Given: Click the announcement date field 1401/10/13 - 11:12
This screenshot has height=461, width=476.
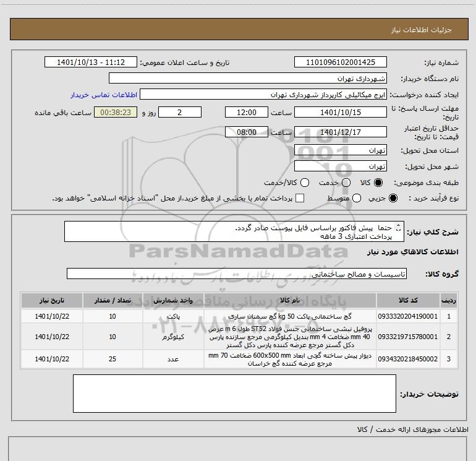Looking at the screenshot, I should (x=91, y=62).
